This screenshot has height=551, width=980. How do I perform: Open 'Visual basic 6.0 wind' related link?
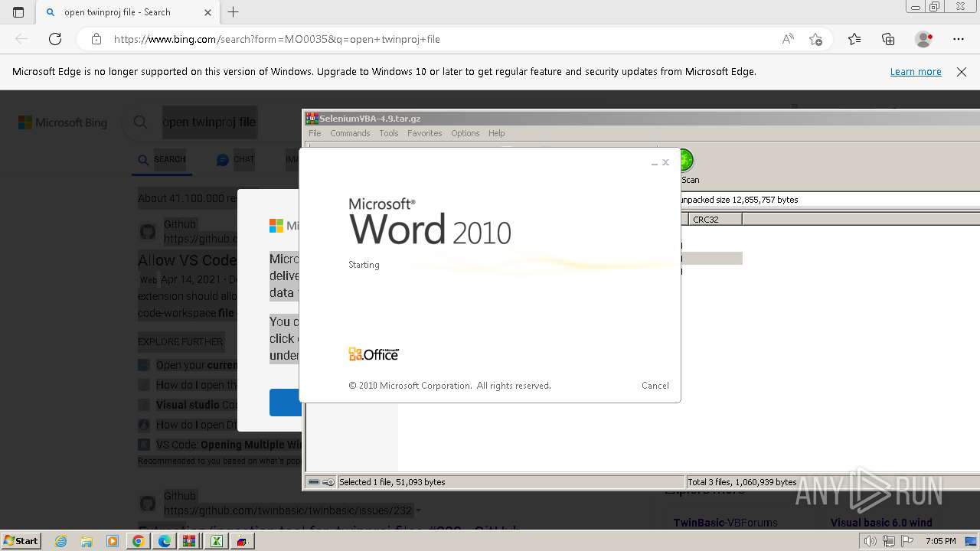coord(881,523)
